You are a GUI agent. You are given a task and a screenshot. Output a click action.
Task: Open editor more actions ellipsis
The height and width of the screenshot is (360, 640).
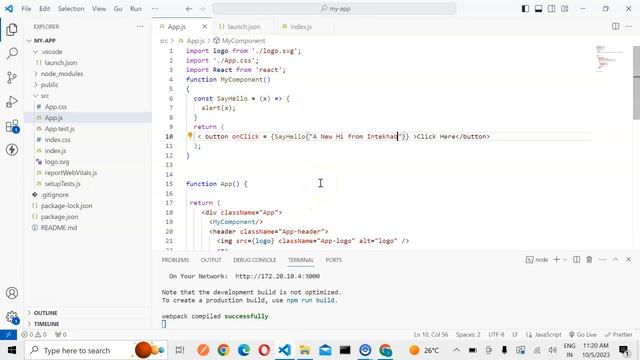click(628, 27)
